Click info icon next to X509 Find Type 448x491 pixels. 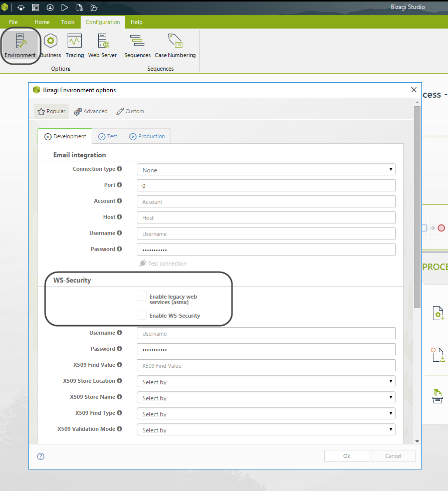(x=119, y=412)
